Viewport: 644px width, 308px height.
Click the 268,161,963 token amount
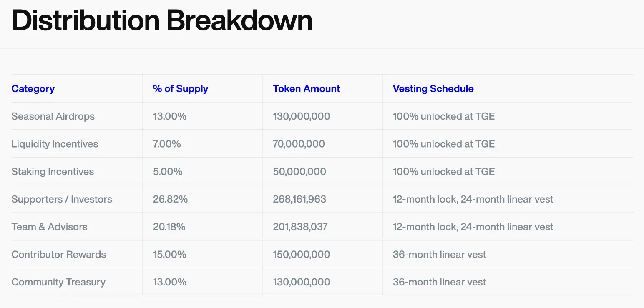[299, 199]
